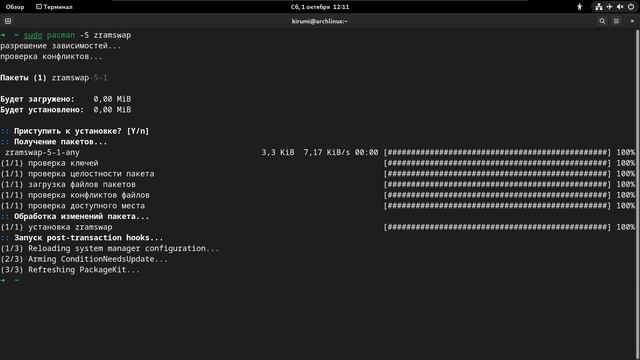Click 'проверка доступного места' line
Screen dimensions: 640x360
click(x=73, y=206)
